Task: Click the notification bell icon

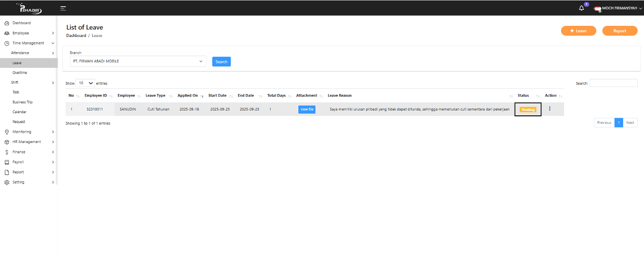Action: tap(582, 8)
